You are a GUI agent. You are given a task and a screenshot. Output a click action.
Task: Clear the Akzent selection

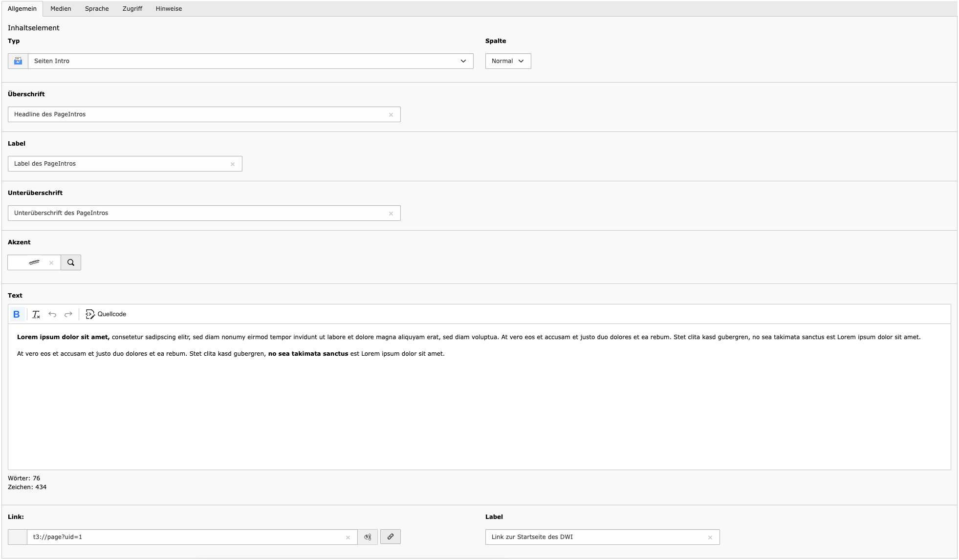[x=51, y=263]
